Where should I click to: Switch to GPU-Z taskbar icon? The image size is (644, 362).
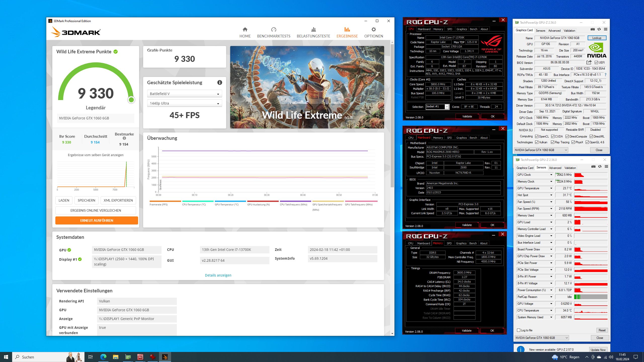point(128,357)
